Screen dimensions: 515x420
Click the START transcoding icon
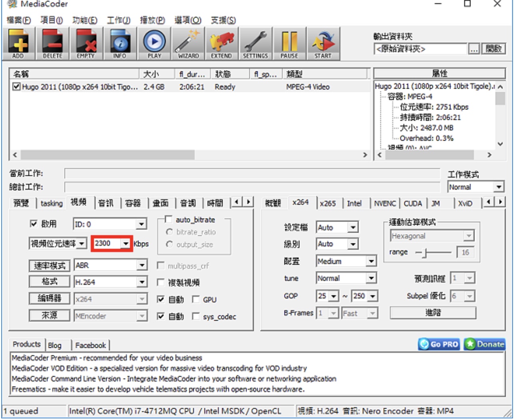coord(323,44)
